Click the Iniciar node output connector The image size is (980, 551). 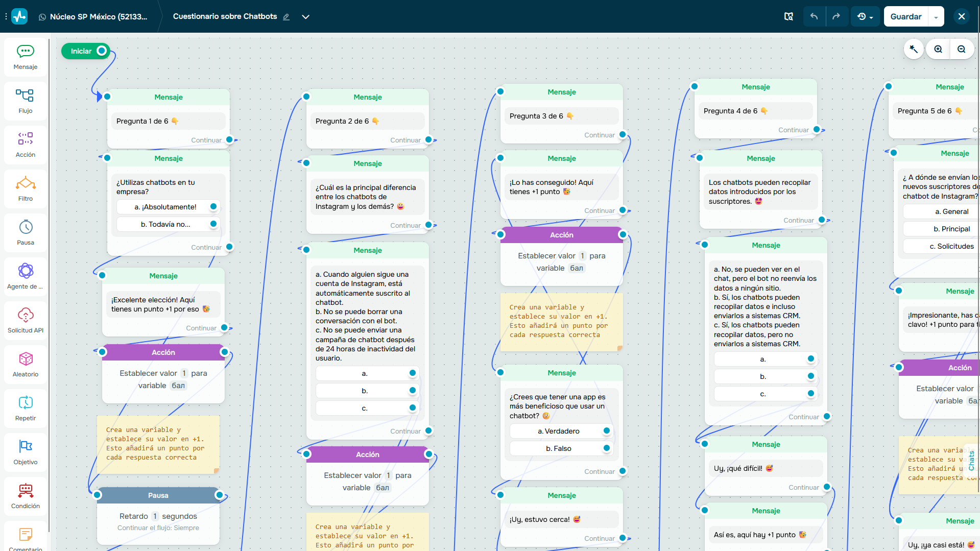point(102,51)
